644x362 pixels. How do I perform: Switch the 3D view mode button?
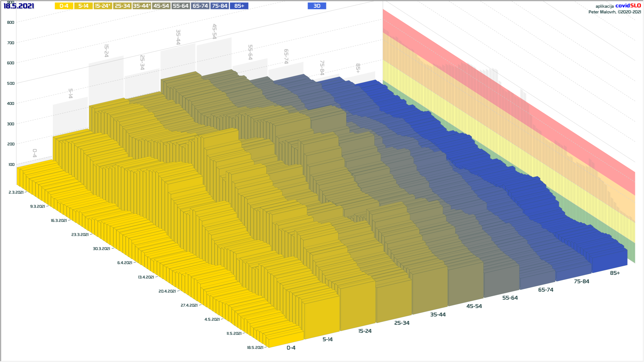click(x=317, y=6)
